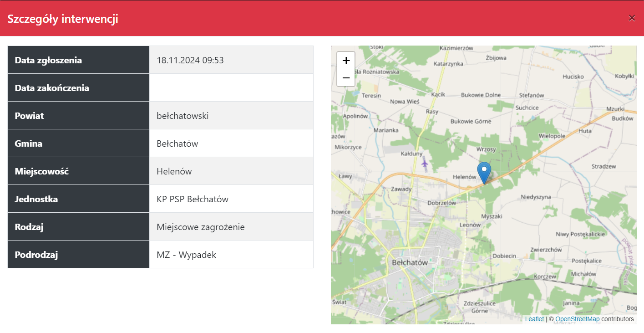This screenshot has width=644, height=333.
Task: Select the report date 18.11.2024 09:53
Action: coord(190,60)
